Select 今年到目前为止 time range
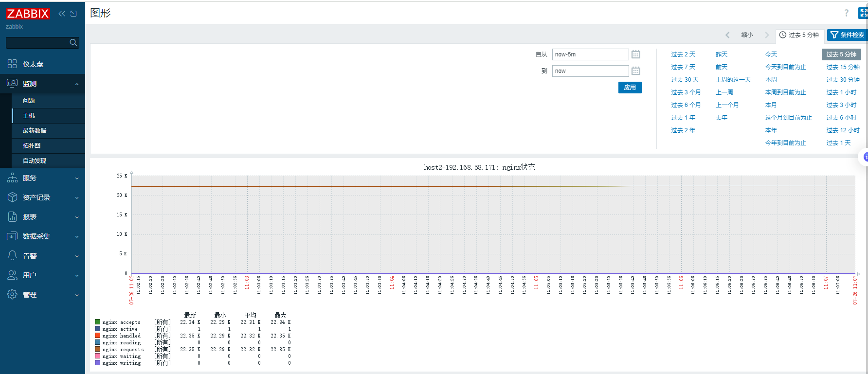868x374 pixels. (785, 143)
